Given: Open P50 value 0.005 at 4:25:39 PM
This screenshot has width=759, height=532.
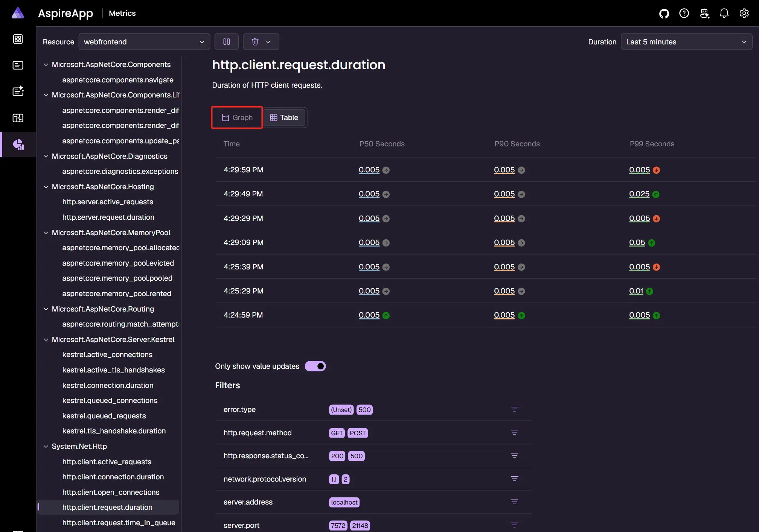Looking at the screenshot, I should point(369,267).
